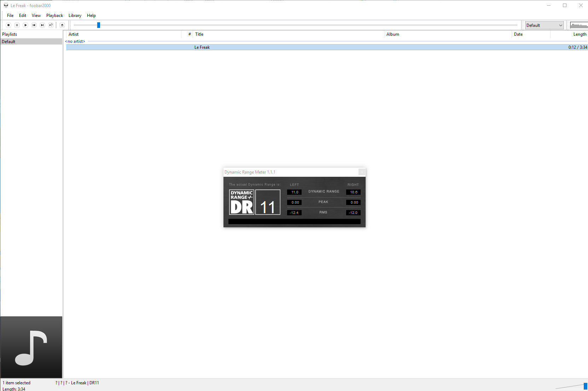Image resolution: width=588 pixels, height=391 pixels.
Task: Click '1 item selected' in the status bar
Action: click(17, 383)
